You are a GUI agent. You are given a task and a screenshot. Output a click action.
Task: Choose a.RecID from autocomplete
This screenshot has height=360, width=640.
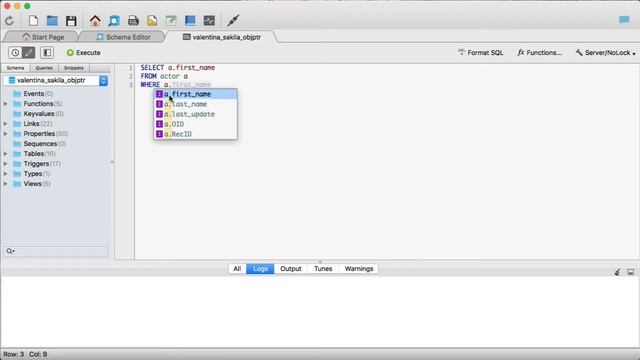click(x=196, y=134)
